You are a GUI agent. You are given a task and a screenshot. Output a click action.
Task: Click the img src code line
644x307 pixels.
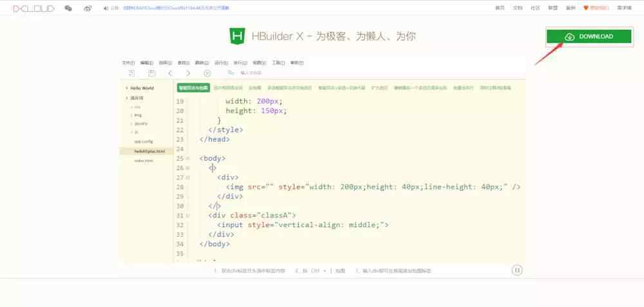[374, 187]
